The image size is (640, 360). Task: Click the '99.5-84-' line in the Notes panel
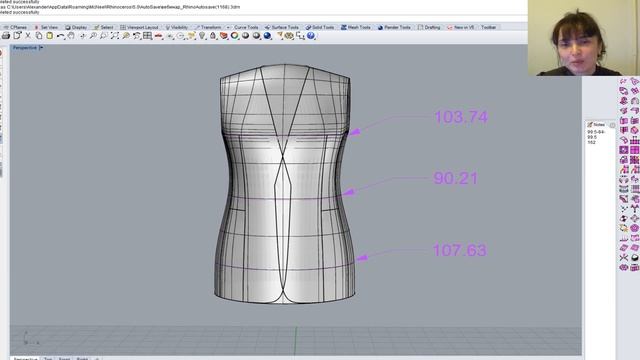coord(596,132)
